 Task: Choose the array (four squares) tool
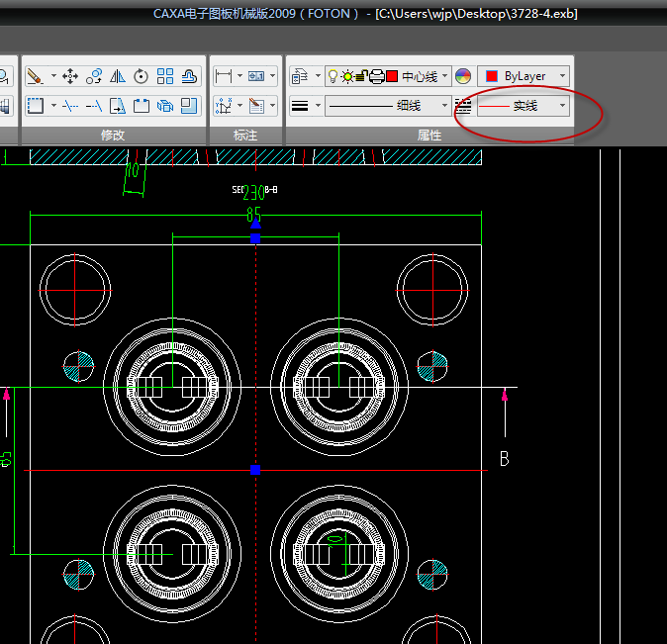165,76
